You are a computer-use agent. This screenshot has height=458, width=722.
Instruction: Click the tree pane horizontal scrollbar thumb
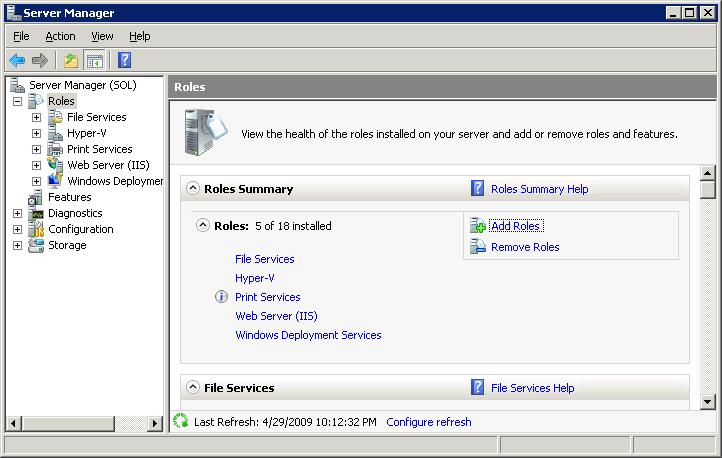click(x=68, y=423)
